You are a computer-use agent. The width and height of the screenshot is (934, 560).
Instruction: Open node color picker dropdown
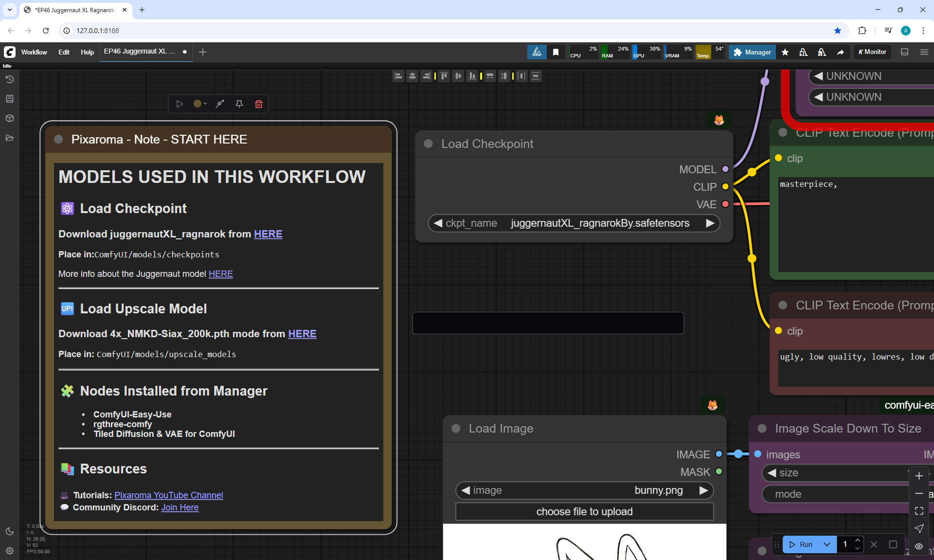200,104
